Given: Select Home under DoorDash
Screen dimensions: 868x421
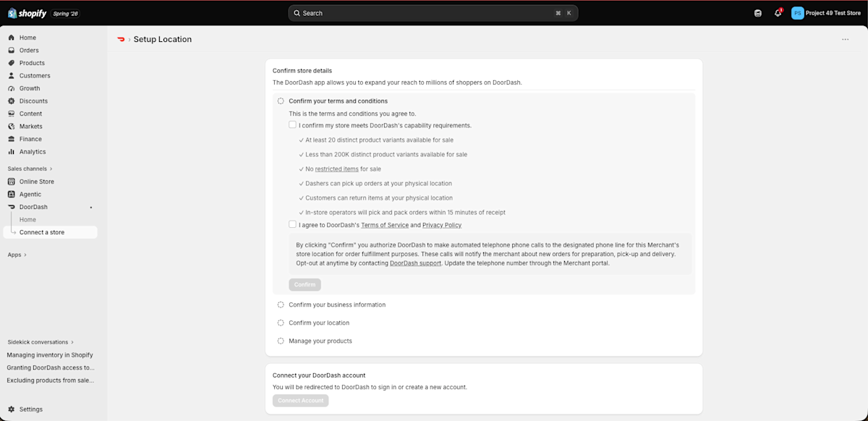Looking at the screenshot, I should point(27,220).
